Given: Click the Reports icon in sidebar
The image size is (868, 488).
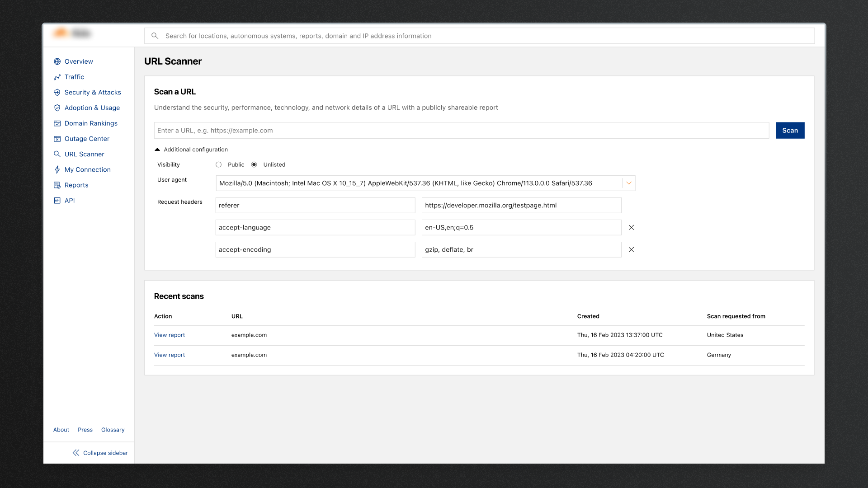Looking at the screenshot, I should (57, 185).
